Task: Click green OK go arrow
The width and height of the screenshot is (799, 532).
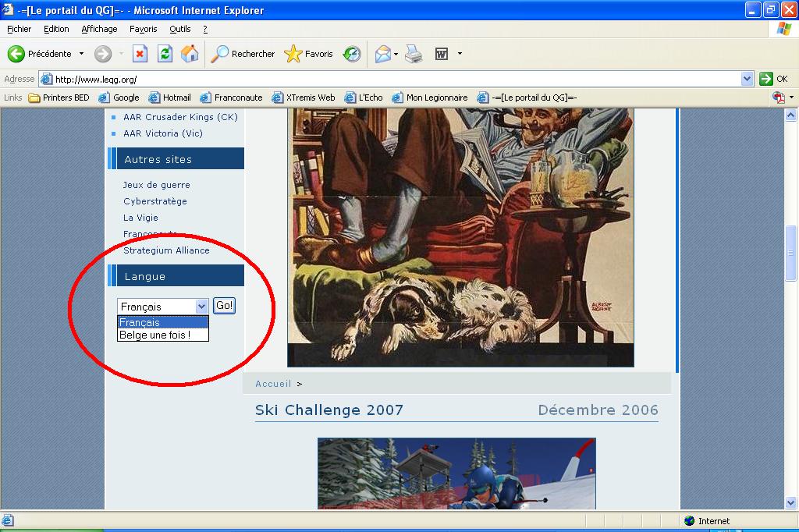Action: 765,79
